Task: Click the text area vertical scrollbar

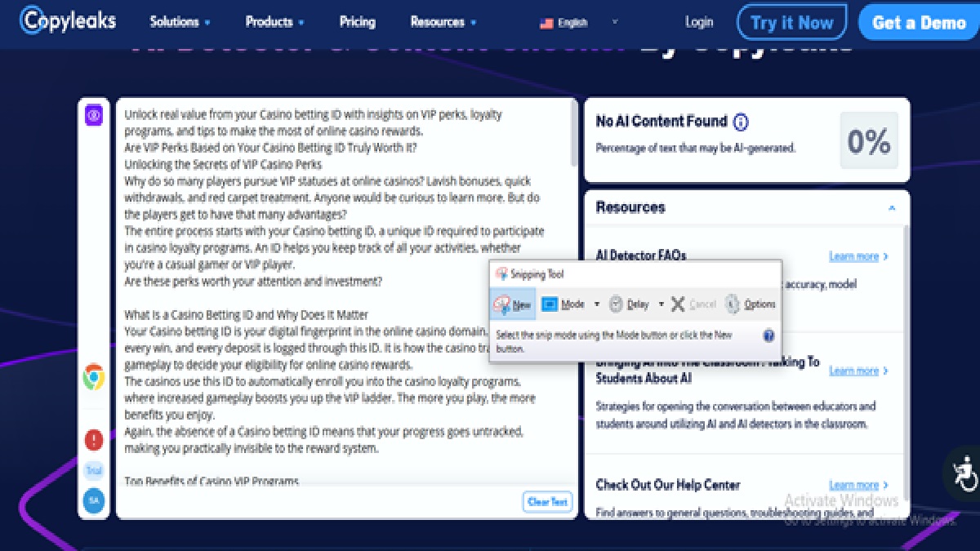Action: (573, 135)
